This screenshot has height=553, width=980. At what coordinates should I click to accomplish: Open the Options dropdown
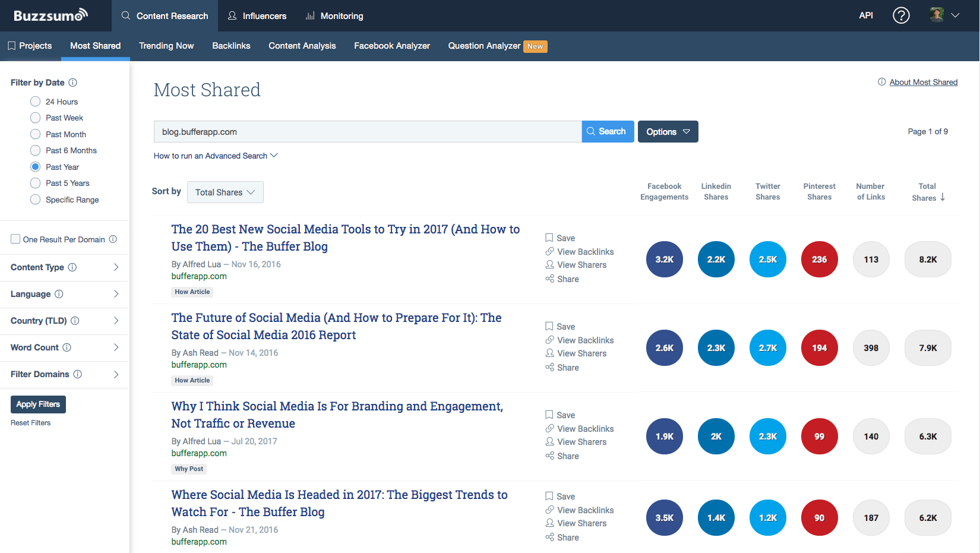click(x=668, y=131)
